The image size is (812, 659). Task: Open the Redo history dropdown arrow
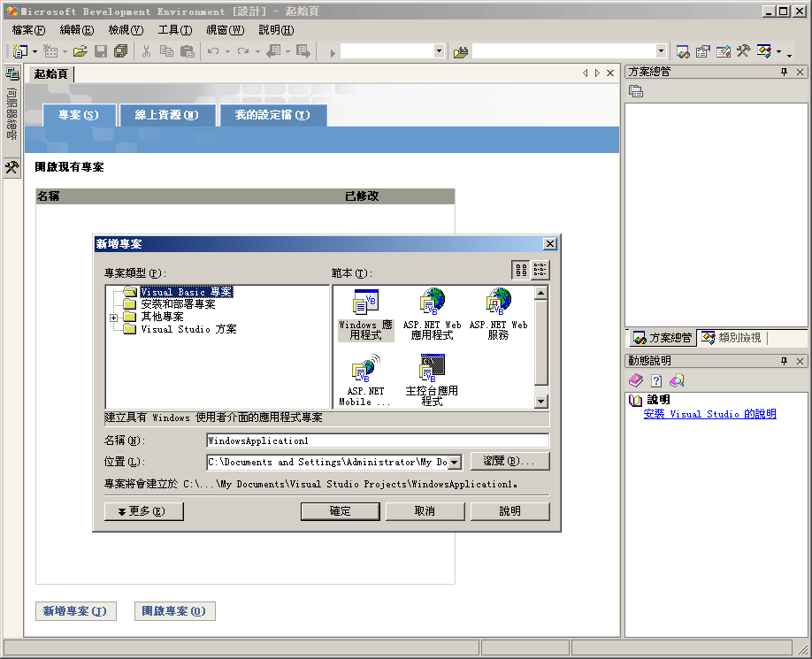click(257, 52)
